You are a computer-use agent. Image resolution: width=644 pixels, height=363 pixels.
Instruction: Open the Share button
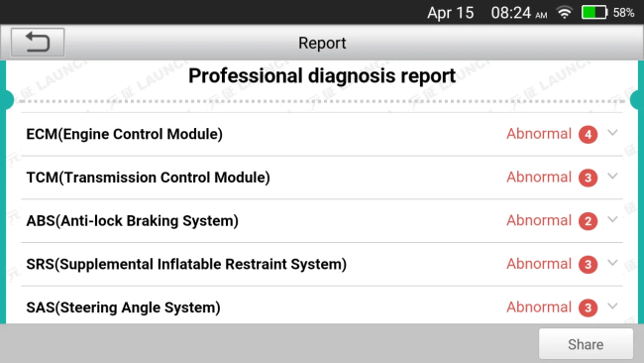[586, 344]
